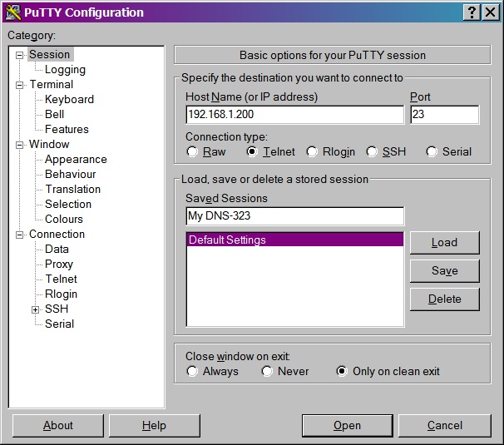Click the Save button
Screen dimensions: 504x445
pyautogui.click(x=445, y=270)
